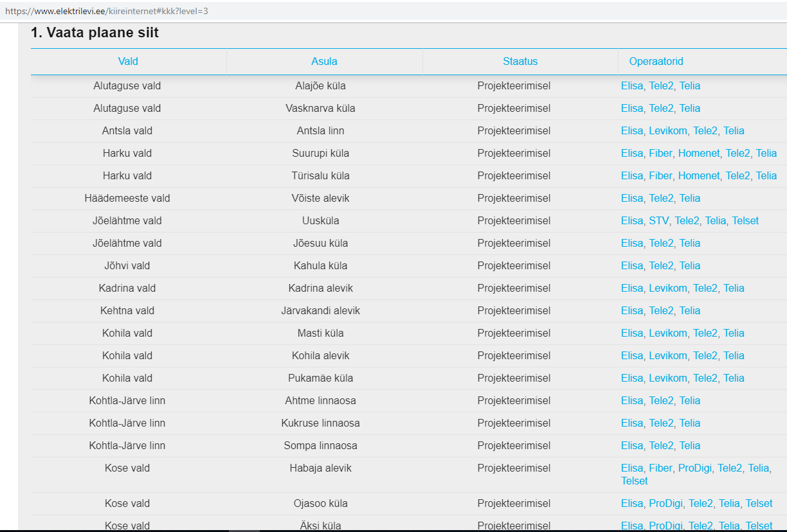
Task: Open ProDigi link in Ojasoo küla row
Action: (x=665, y=504)
